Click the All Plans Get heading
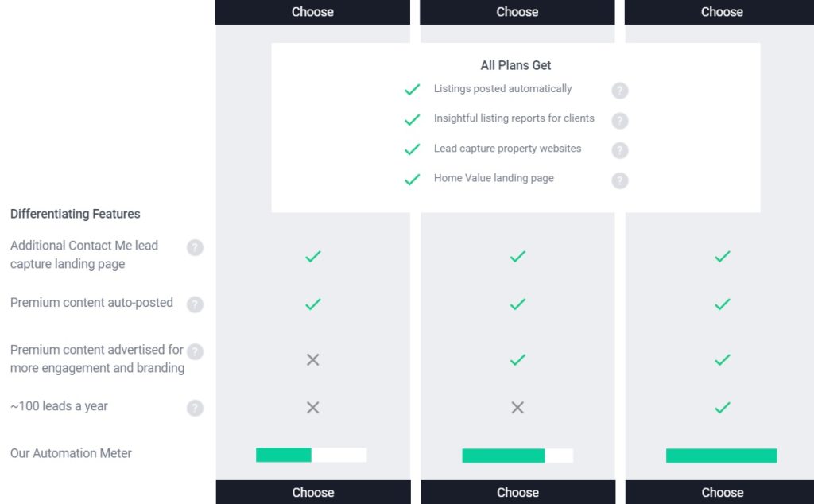This screenshot has width=814, height=504. [x=517, y=64]
